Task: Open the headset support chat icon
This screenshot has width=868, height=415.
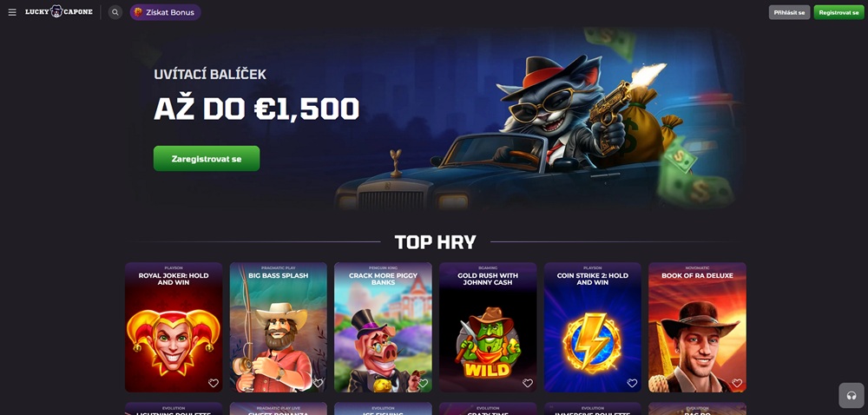Action: (851, 396)
